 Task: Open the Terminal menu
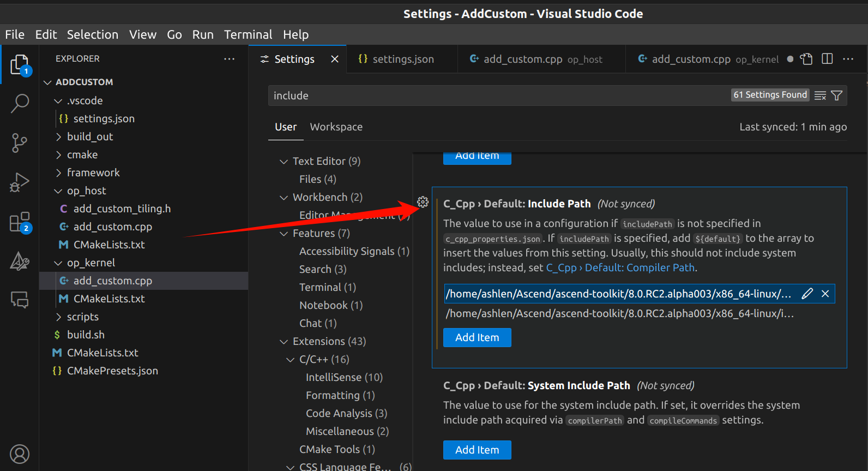point(248,34)
